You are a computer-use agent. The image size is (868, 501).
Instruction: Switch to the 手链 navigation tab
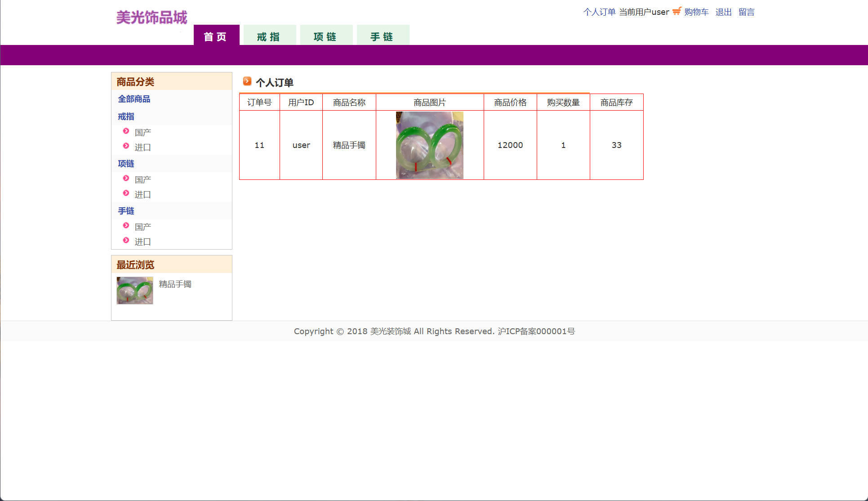383,36
